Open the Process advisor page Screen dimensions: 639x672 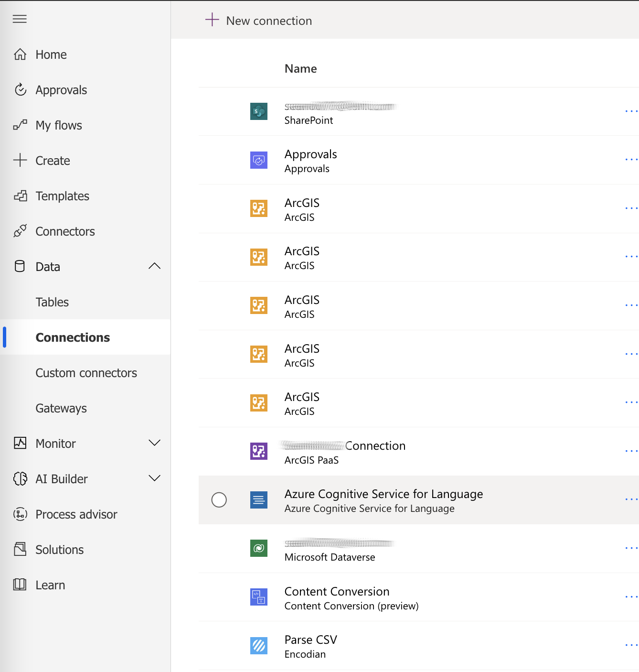[76, 514]
